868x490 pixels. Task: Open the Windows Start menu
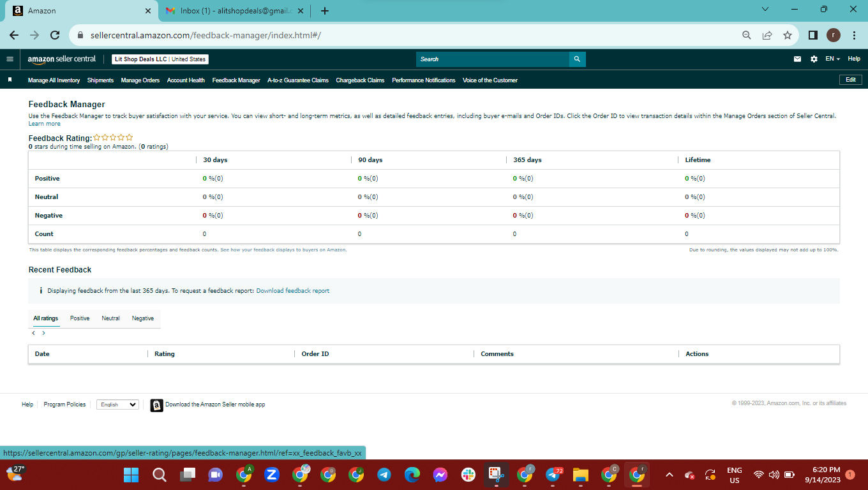[x=131, y=475]
